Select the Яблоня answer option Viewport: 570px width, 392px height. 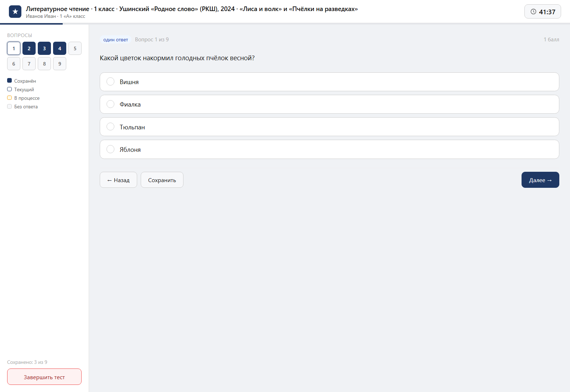[x=329, y=149]
